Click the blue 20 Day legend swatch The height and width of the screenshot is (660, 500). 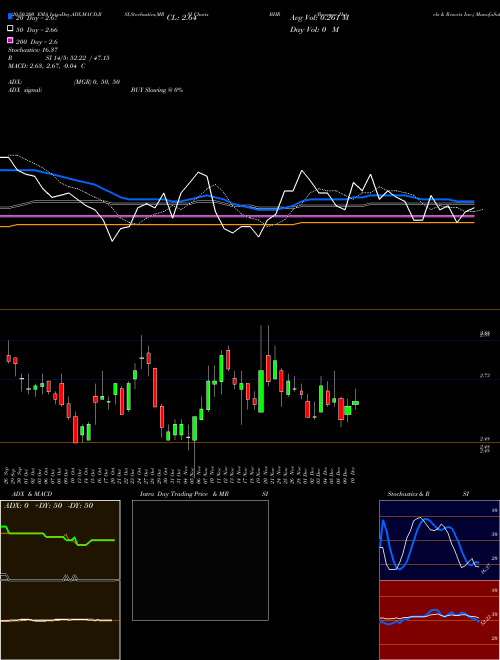10,16
